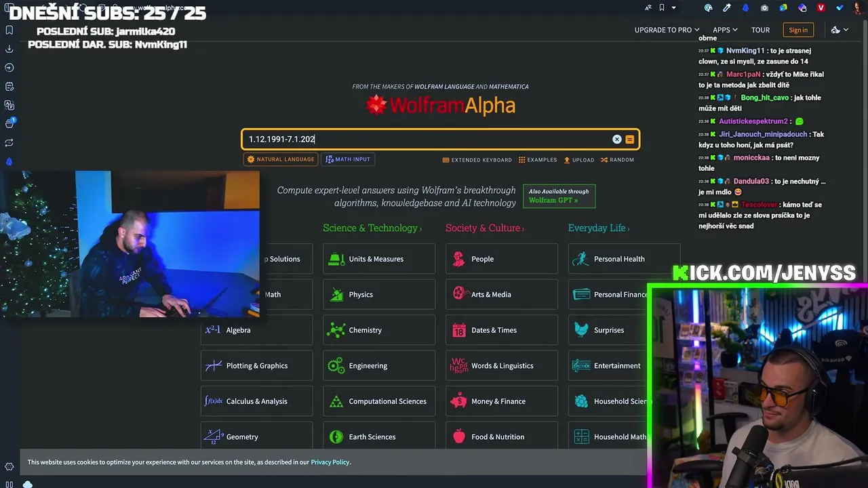Clear the Wolfram Alpha search input
Image resolution: width=868 pixels, height=488 pixels.
[x=616, y=139]
